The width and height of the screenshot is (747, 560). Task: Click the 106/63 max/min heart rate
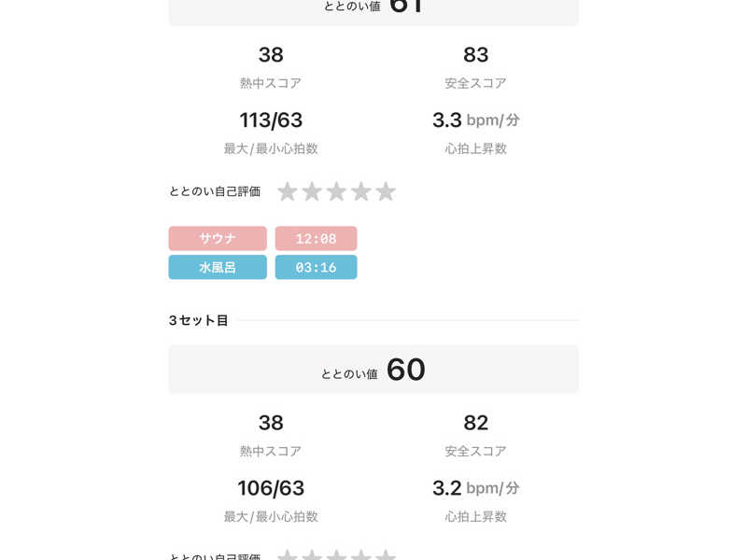tap(271, 488)
